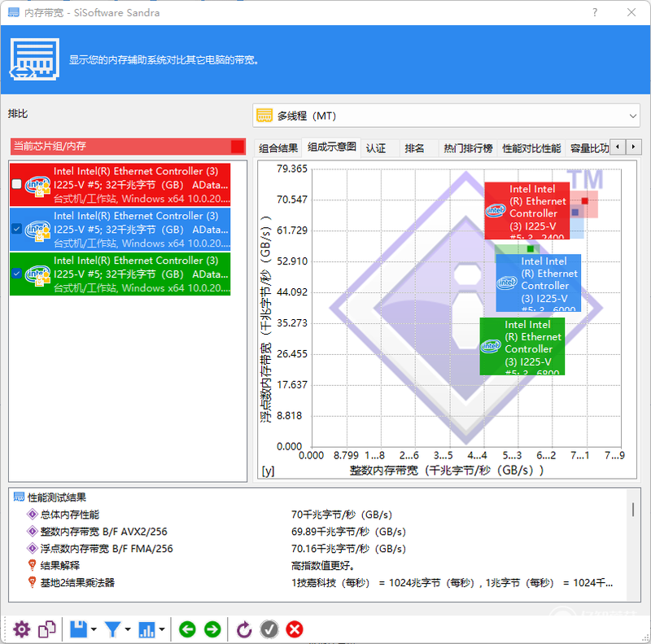The height and width of the screenshot is (644, 651).
Task: Open the dropdown arrow next to filter icon
Action: point(128,629)
